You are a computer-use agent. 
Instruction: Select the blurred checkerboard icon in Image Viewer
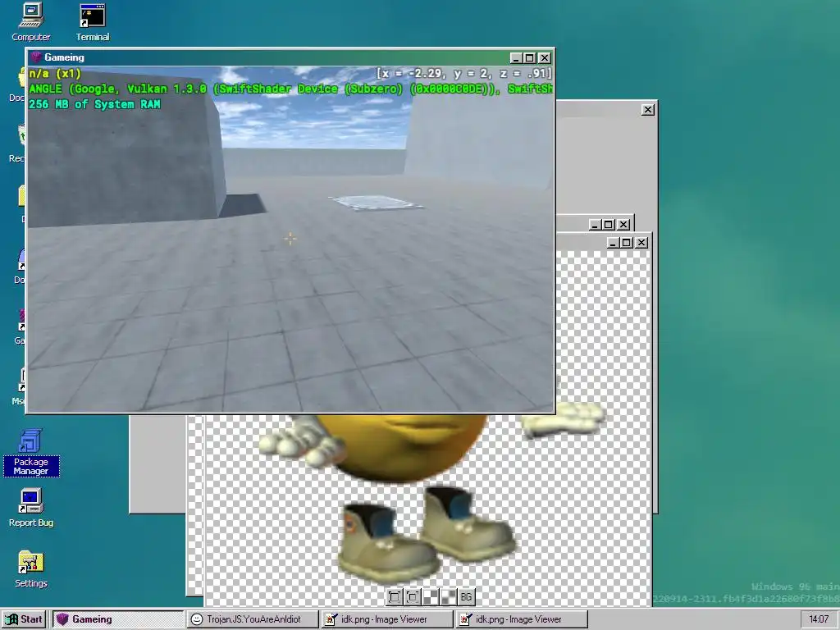449,597
